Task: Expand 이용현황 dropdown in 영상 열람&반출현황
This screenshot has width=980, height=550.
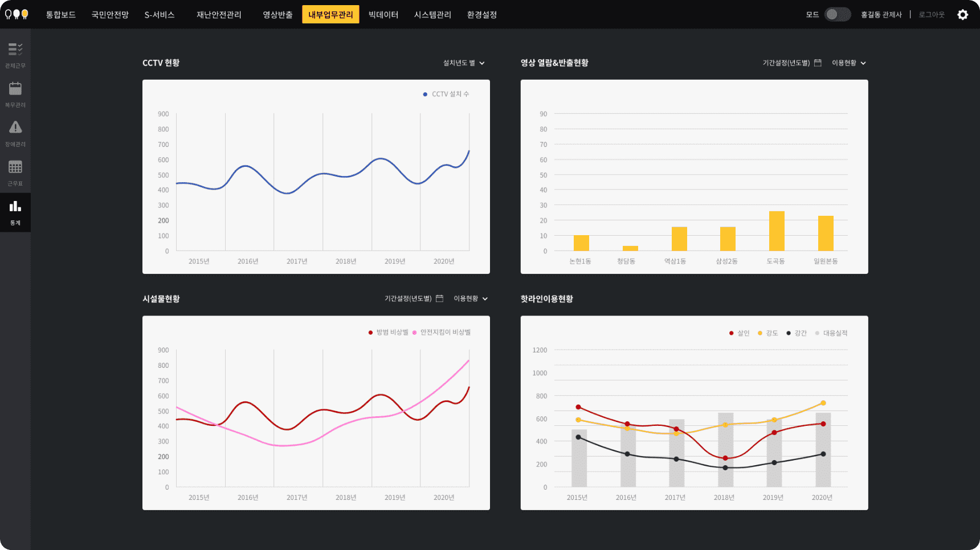Action: tap(848, 63)
